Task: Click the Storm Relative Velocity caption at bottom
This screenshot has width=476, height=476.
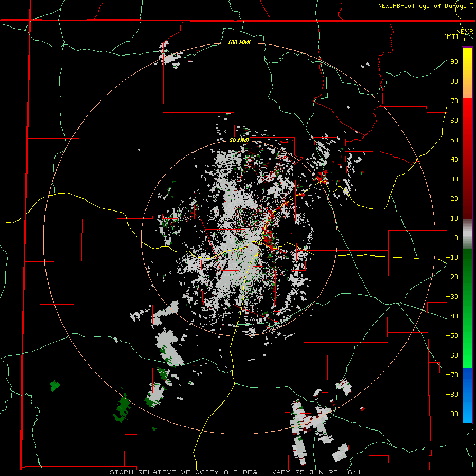Action: pyautogui.click(x=238, y=472)
